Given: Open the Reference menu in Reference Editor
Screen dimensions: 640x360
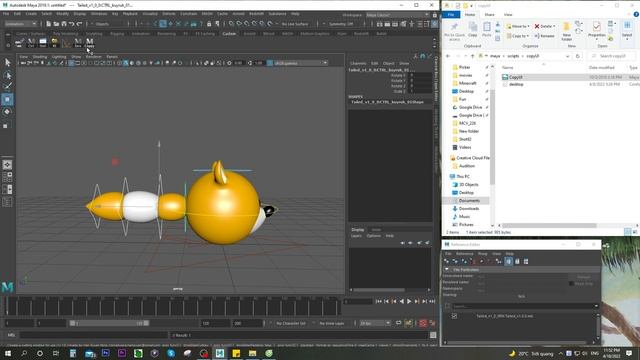Looking at the screenshot, I should tap(464, 254).
